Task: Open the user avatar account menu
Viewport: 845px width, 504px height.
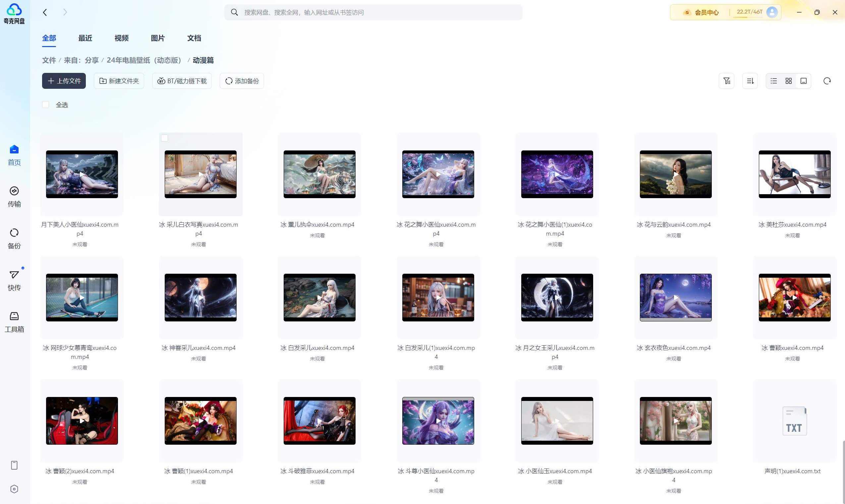Action: point(772,12)
